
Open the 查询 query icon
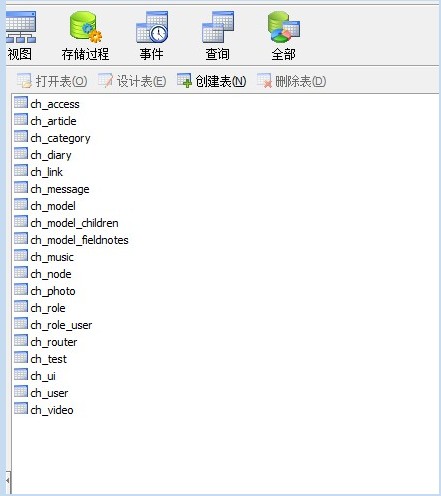(218, 27)
